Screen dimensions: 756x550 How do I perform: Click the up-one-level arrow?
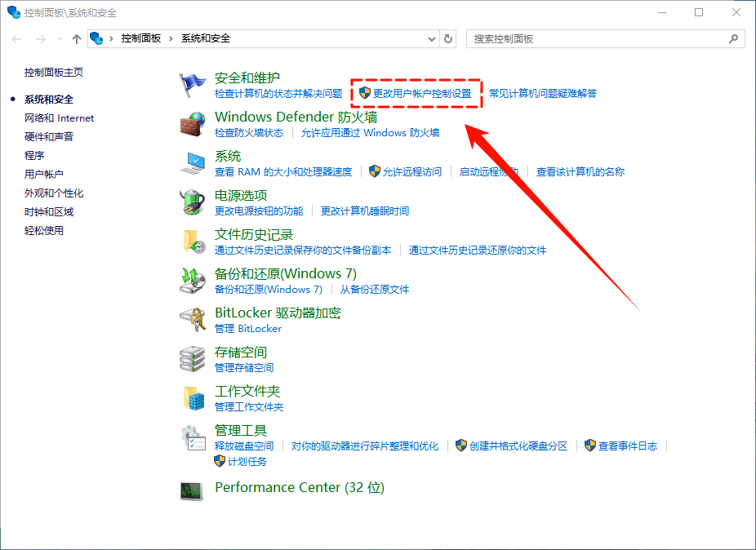pos(76,39)
